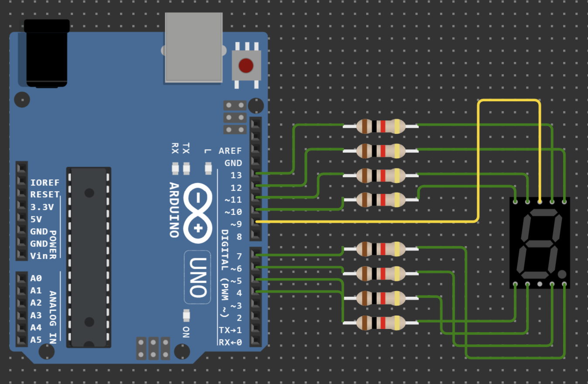The width and height of the screenshot is (588, 384).
Task: Click the ANALOG IN header label
Action: point(53,317)
